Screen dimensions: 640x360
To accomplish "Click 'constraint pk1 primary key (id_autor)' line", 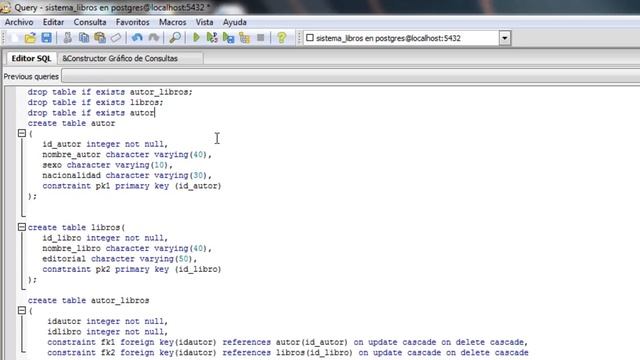I will tap(131, 186).
